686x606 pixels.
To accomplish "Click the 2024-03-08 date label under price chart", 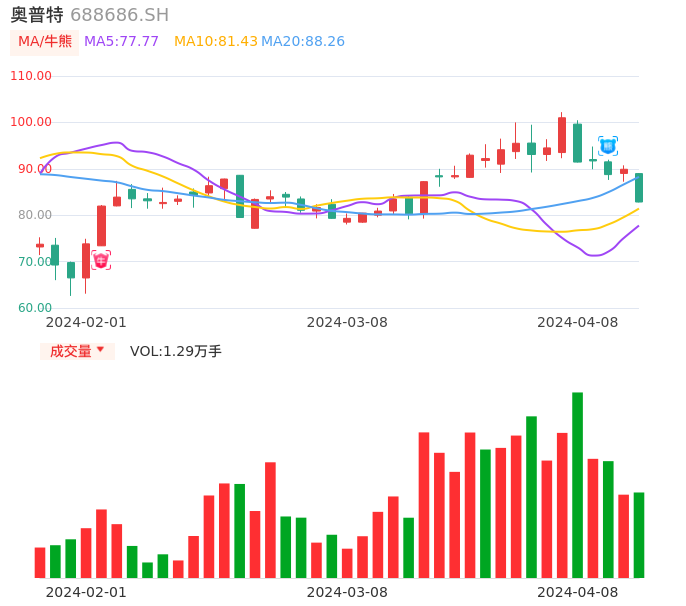I will (x=347, y=322).
